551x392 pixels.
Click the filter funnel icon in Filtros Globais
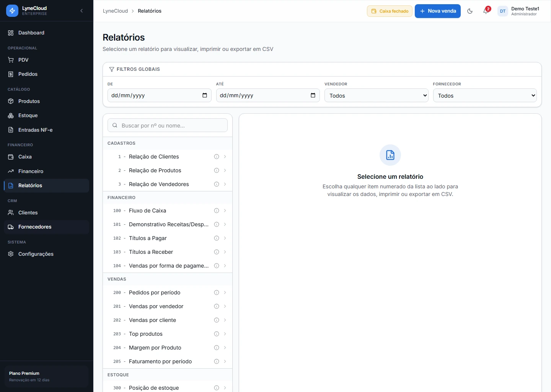[x=112, y=69]
